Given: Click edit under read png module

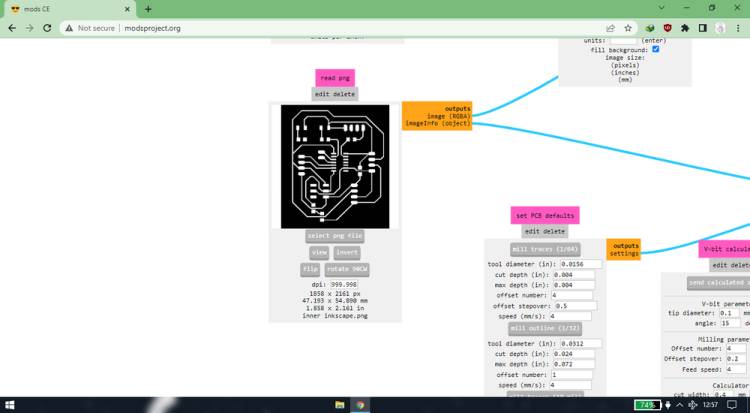Looking at the screenshot, I should click(x=322, y=94).
